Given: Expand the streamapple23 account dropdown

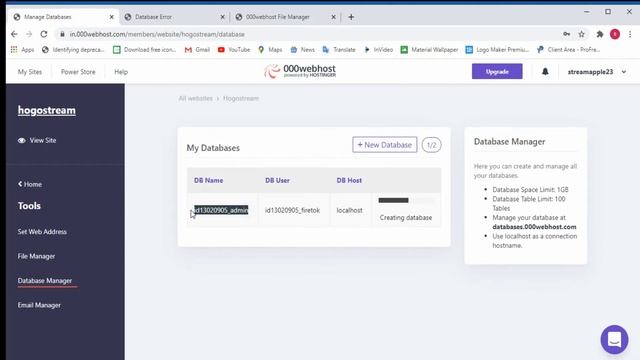Looking at the screenshot, I should (597, 72).
